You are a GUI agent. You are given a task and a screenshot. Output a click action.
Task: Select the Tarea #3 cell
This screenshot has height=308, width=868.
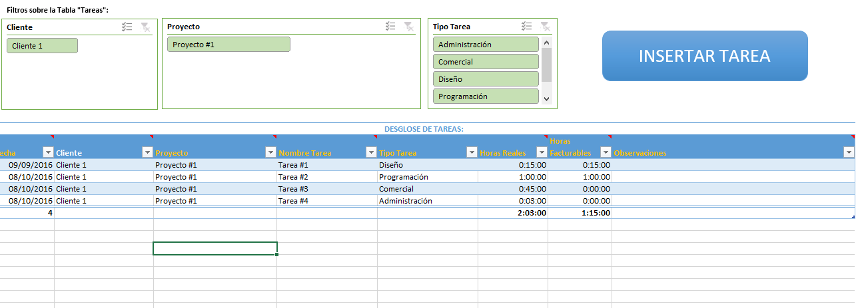coord(326,189)
